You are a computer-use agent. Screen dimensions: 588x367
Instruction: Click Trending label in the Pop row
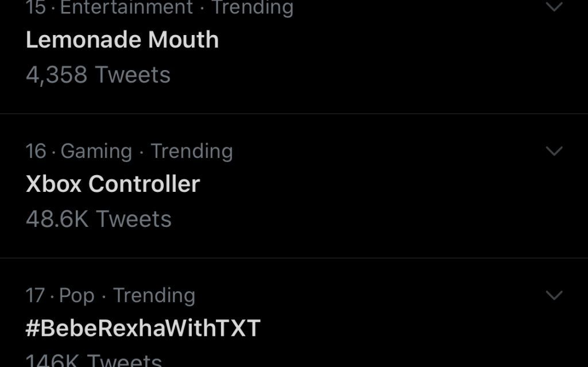pos(154,295)
